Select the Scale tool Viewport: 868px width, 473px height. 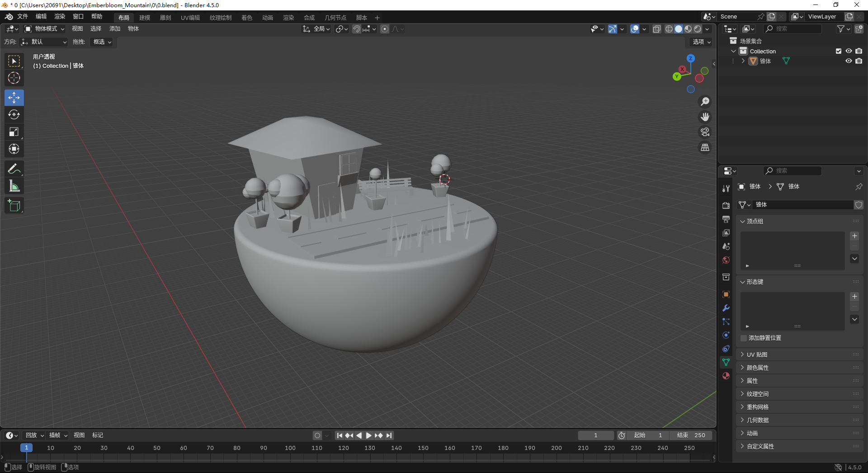coord(14,132)
